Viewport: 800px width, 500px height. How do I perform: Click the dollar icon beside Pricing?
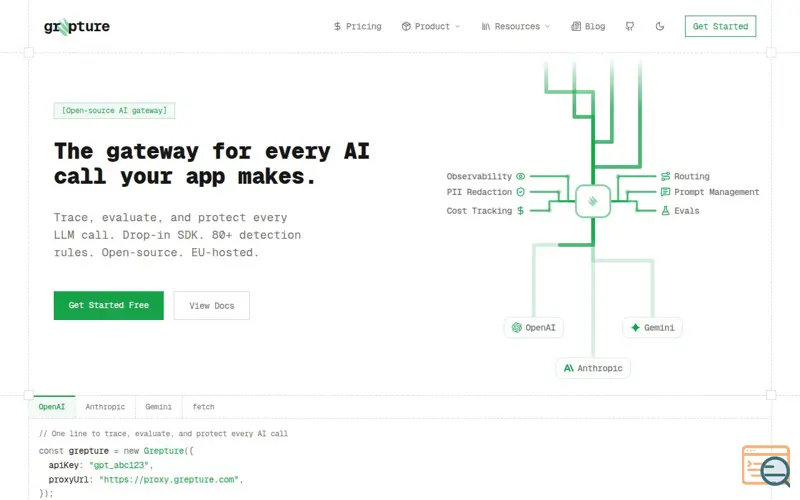(x=337, y=27)
